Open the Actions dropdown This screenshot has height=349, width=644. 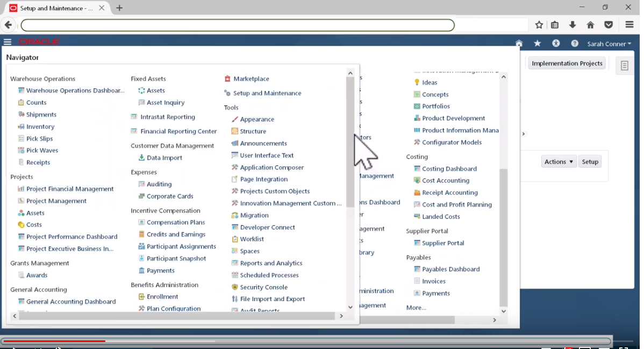point(559,161)
